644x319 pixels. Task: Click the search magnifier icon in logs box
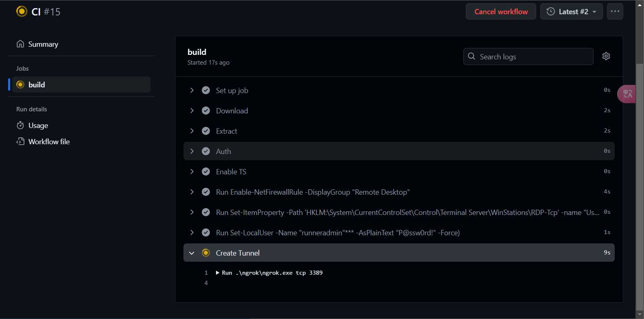[x=472, y=56]
